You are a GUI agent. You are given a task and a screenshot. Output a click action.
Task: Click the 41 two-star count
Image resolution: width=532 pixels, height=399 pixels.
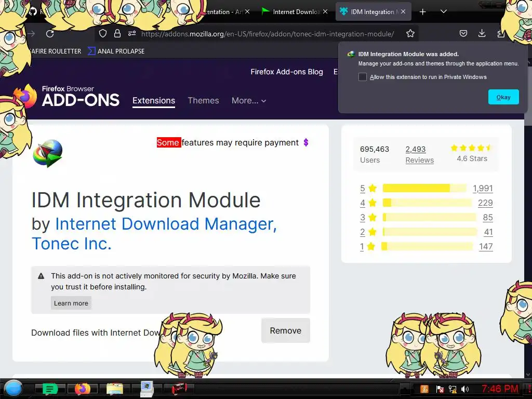click(x=488, y=232)
